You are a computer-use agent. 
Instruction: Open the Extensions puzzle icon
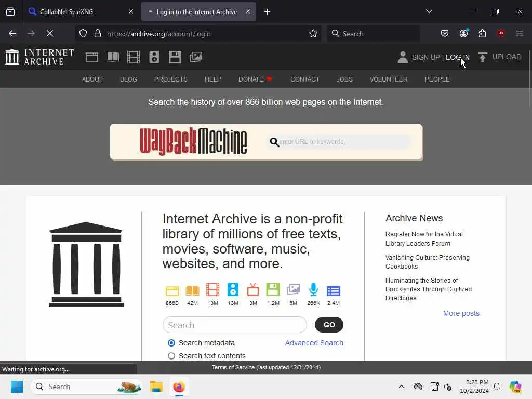pos(482,33)
